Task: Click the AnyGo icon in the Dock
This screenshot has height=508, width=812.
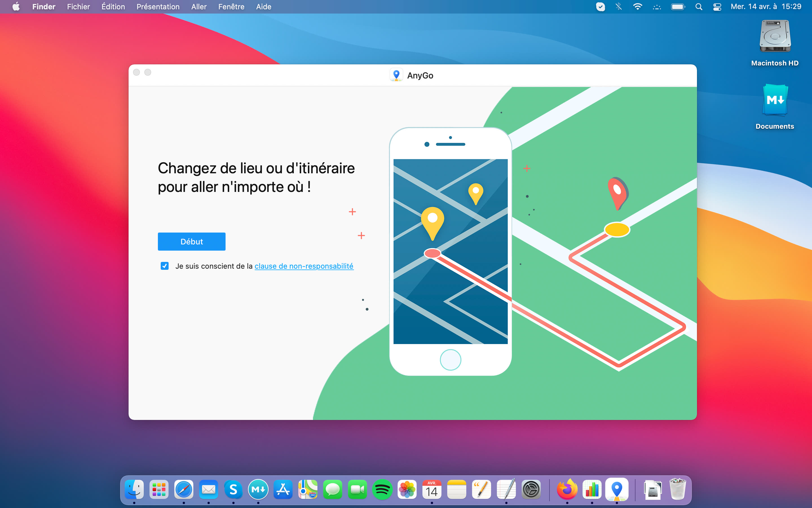Action: pos(617,490)
